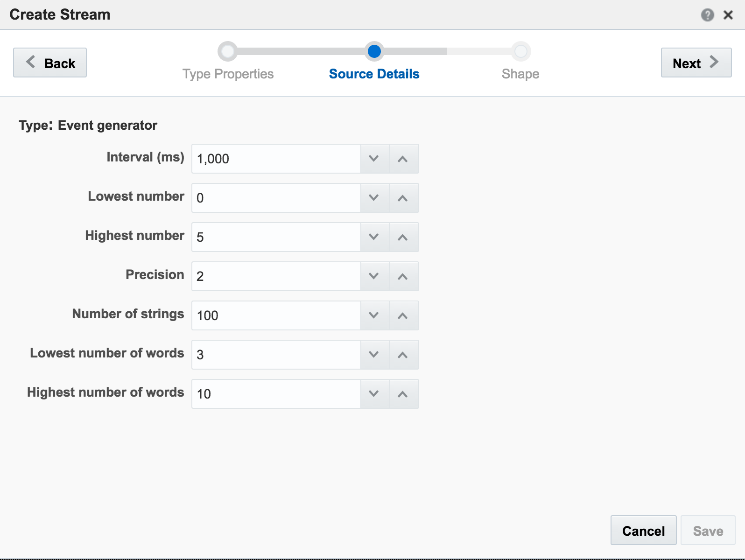Screen dimensions: 745x560
Task: Cancel the stream creation
Action: pos(643,531)
